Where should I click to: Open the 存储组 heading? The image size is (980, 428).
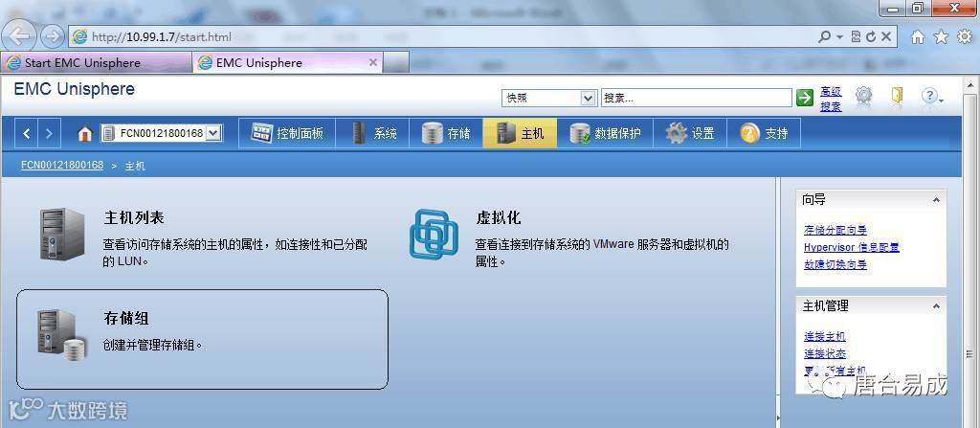click(x=125, y=318)
